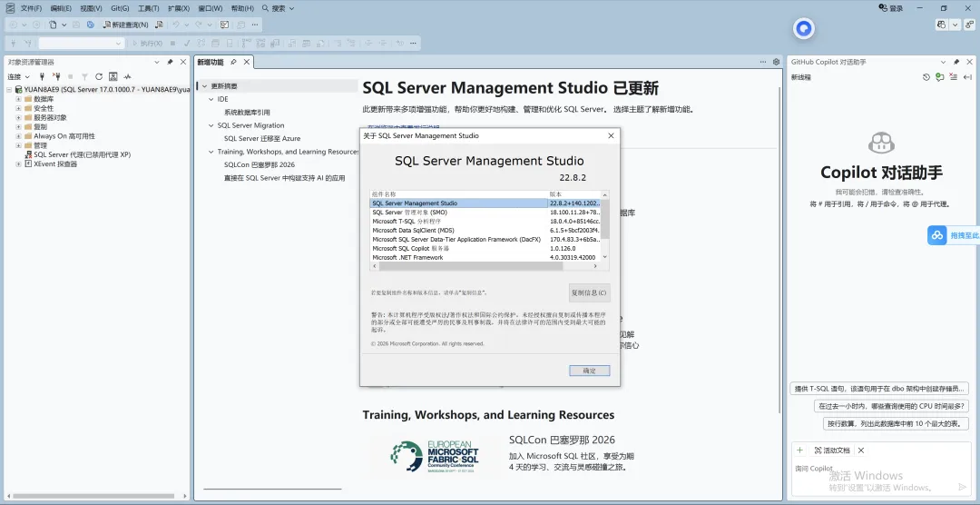
Task: Click the new file icon in top toolbar
Action: click(x=54, y=25)
